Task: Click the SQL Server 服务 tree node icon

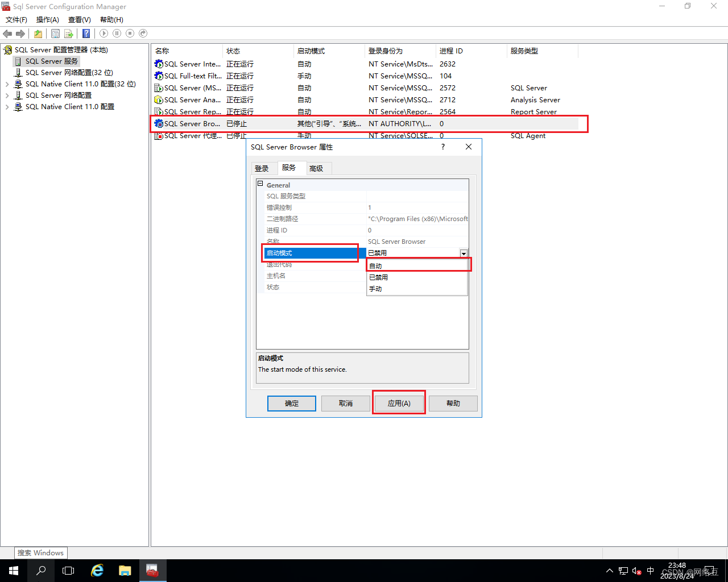Action: [18, 61]
